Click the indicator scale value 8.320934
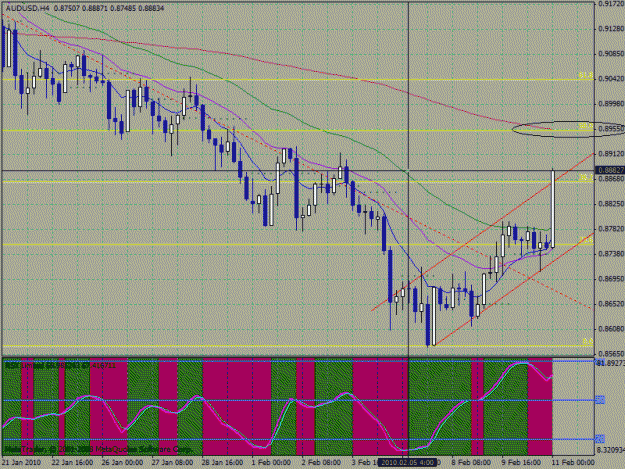This screenshot has height=469, width=625. point(610,450)
